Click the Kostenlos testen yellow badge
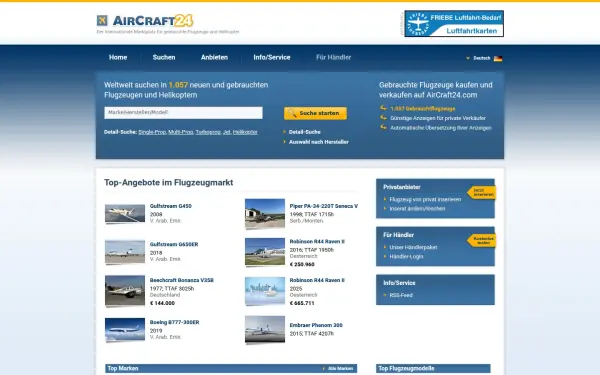600x375 pixels. [482, 240]
